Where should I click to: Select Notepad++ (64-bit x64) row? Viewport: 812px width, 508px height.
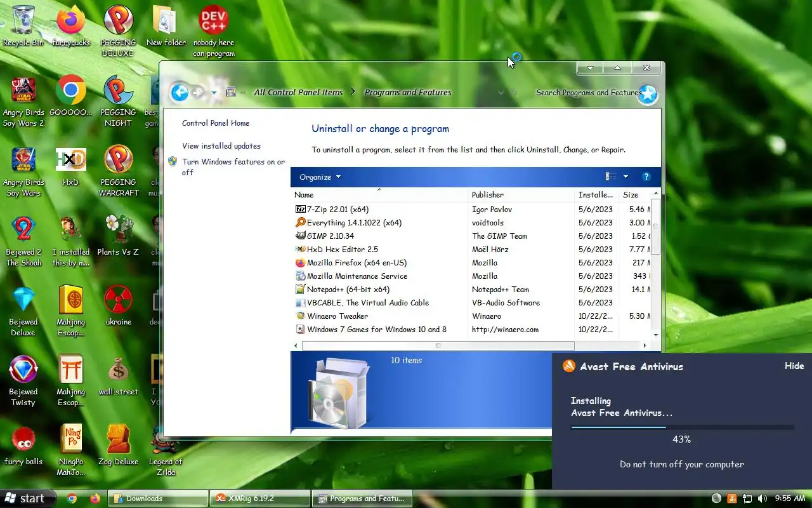point(472,290)
